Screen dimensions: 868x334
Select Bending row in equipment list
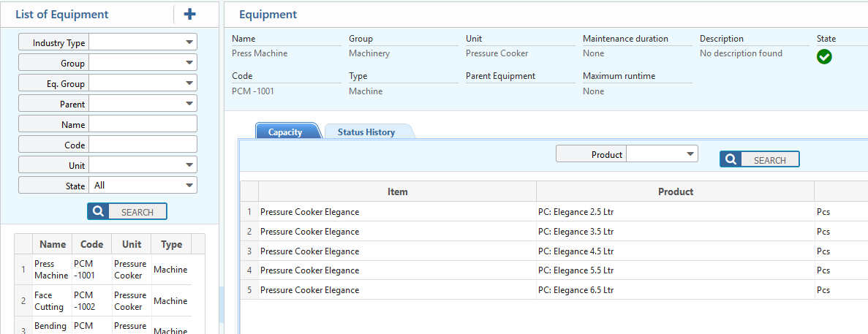(103, 325)
